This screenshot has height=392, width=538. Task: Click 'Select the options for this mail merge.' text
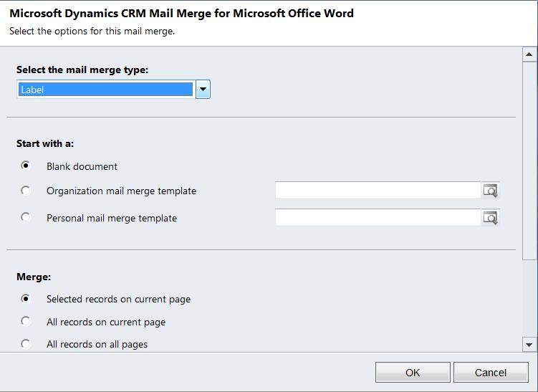pyautogui.click(x=92, y=32)
